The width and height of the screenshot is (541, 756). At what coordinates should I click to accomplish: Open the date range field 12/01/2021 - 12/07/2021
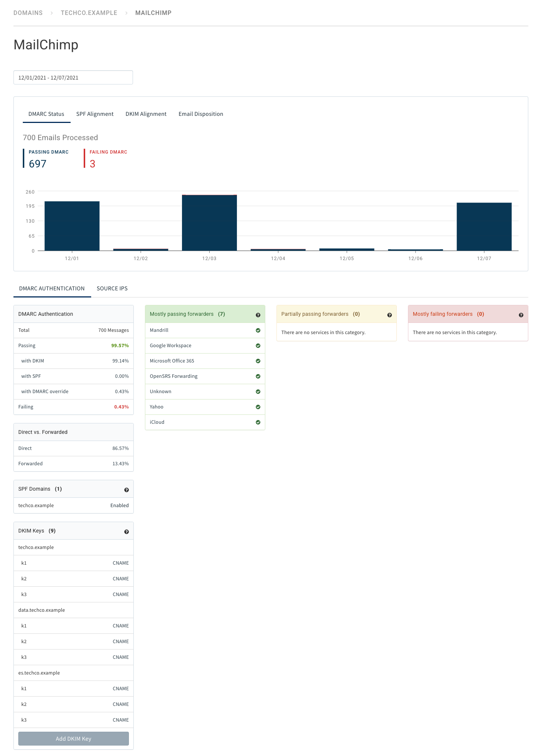click(x=73, y=77)
